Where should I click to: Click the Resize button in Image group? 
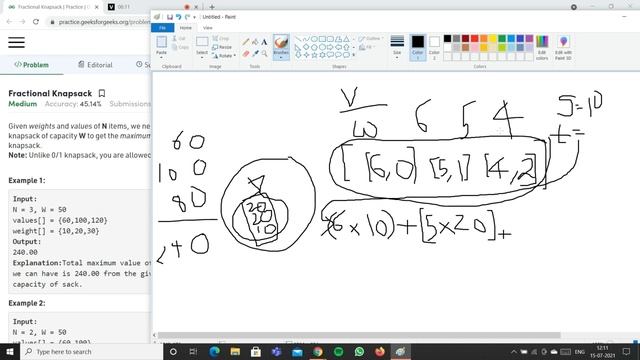pos(222,47)
